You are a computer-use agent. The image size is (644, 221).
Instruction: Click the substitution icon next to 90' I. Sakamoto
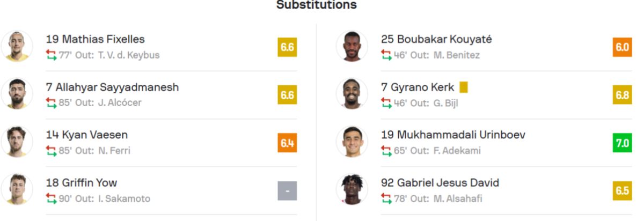[51, 198]
